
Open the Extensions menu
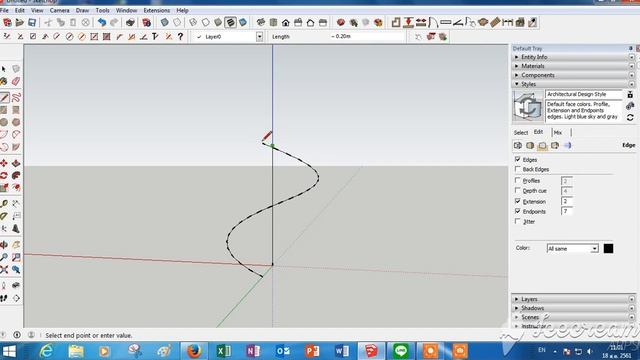pos(156,10)
